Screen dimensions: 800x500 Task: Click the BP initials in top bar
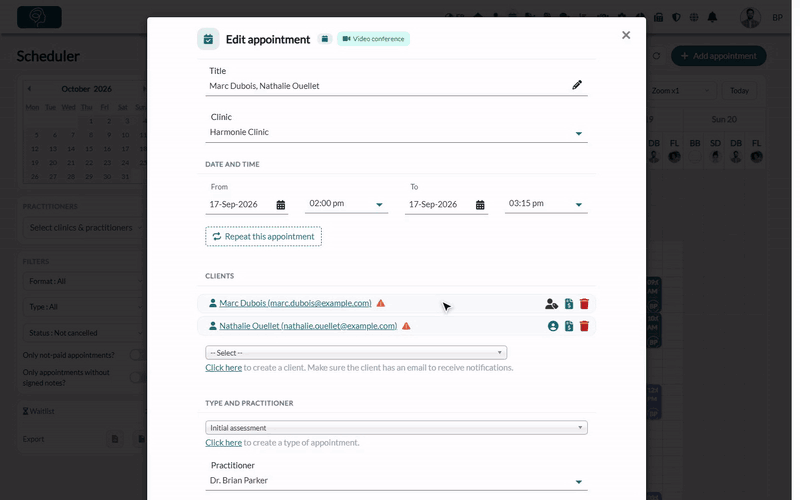coord(777,17)
